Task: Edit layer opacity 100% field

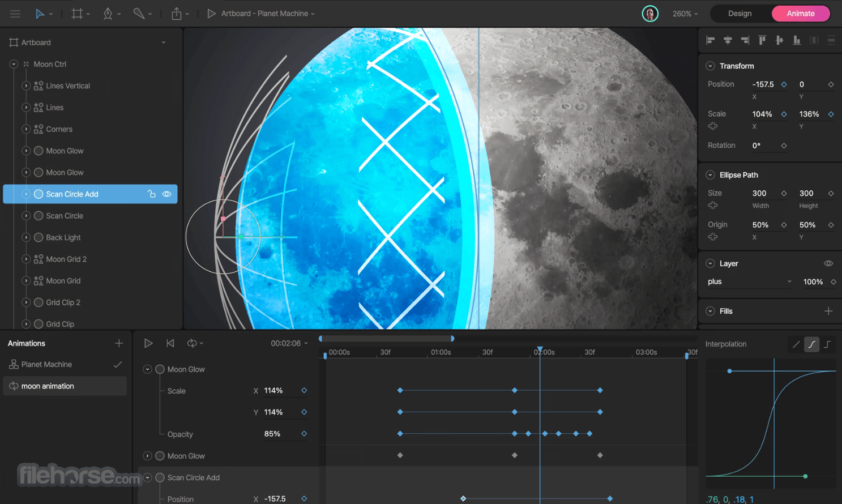Action: tap(813, 282)
